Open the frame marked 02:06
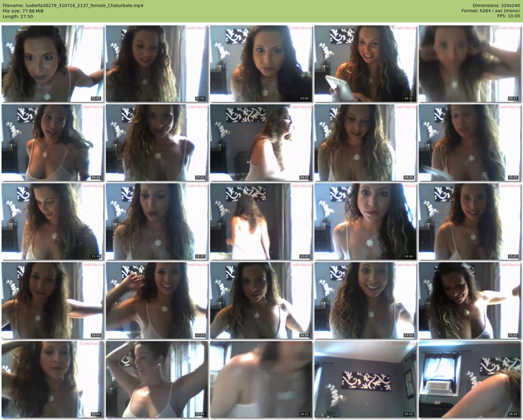Viewport: 523px width, 420px height. click(157, 64)
